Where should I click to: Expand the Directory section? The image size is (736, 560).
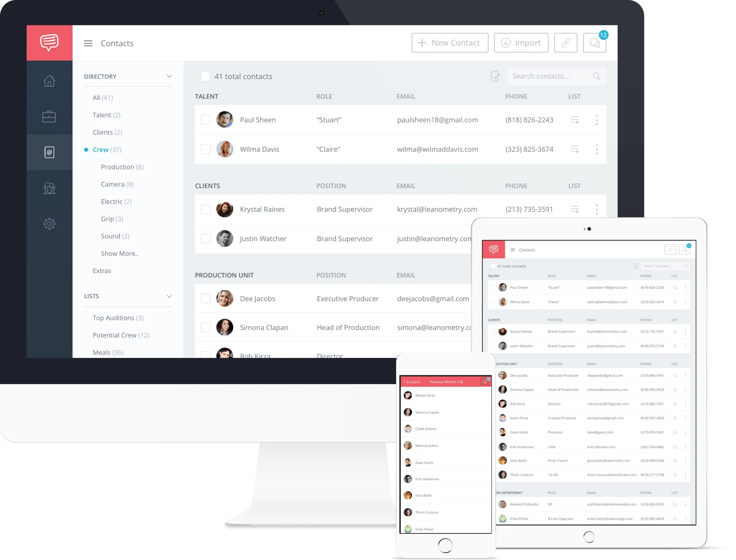click(169, 75)
